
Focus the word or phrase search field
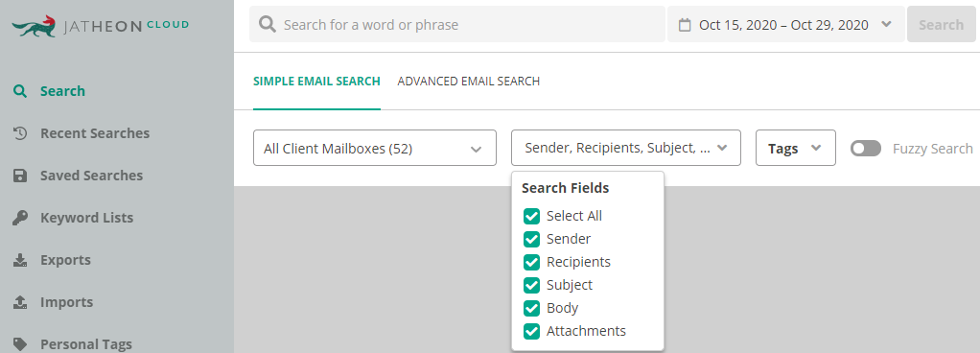click(x=456, y=24)
